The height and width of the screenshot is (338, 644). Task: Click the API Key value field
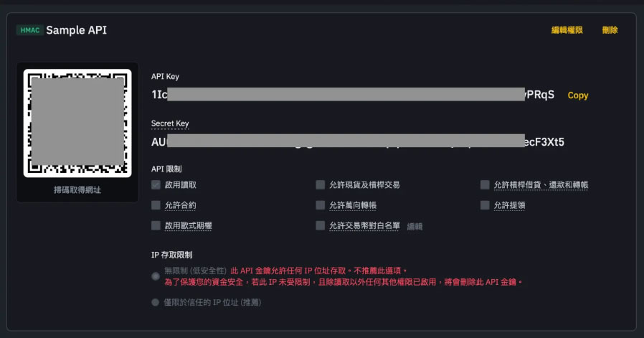[352, 95]
